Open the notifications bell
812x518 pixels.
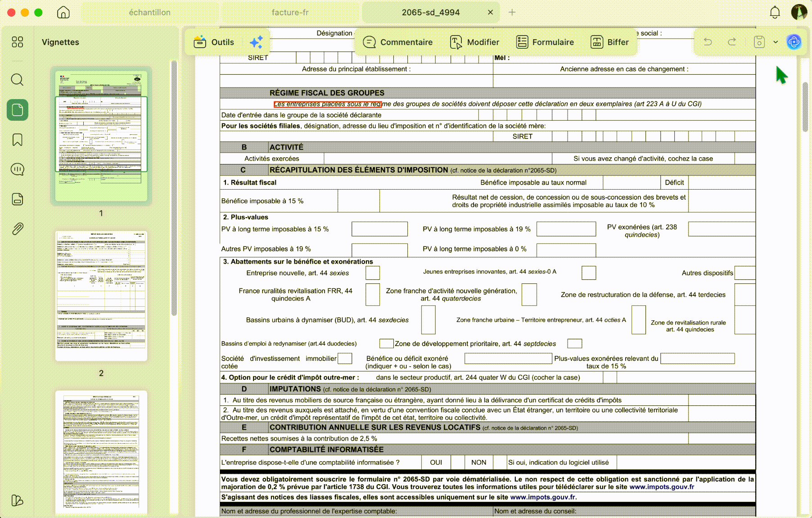(x=775, y=12)
